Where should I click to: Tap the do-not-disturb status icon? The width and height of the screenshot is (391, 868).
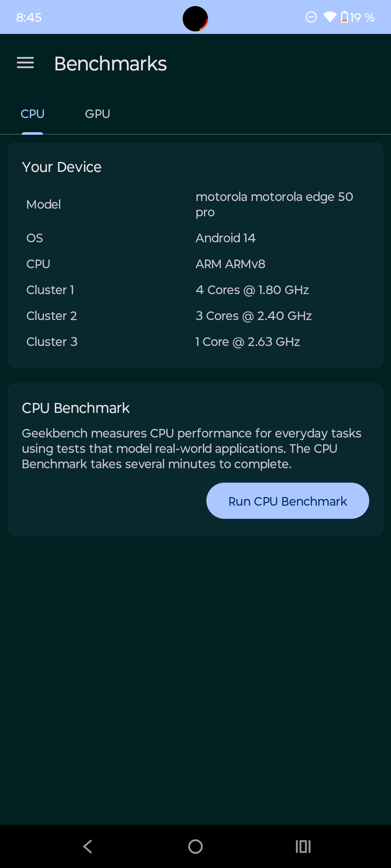tap(311, 17)
